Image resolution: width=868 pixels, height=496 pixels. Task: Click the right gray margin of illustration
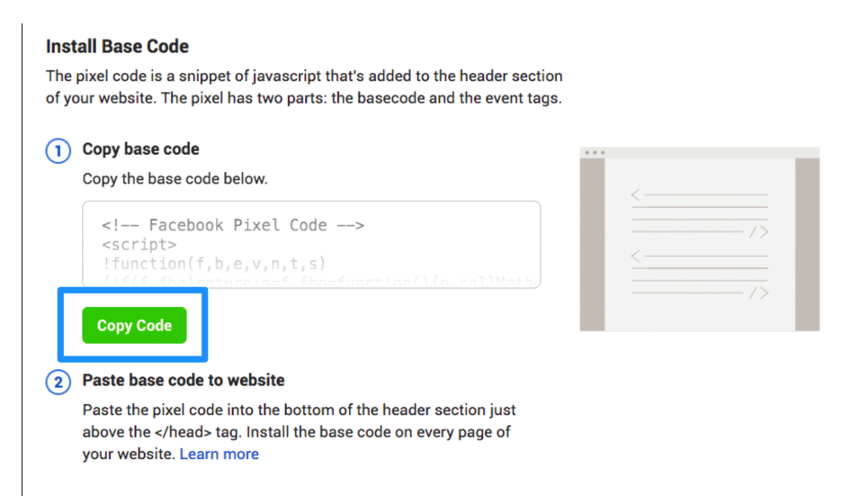click(x=808, y=244)
